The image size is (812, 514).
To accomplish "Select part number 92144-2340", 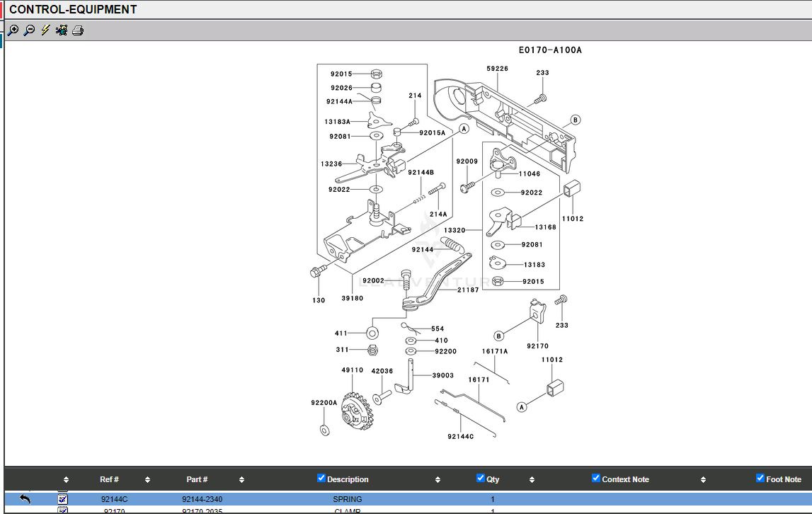I will 202,499.
